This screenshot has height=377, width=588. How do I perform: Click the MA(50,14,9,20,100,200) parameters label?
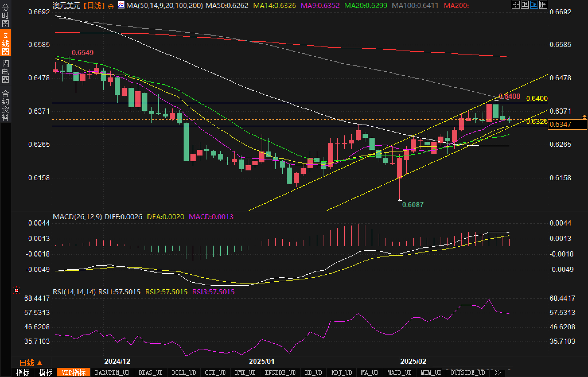[x=165, y=5]
